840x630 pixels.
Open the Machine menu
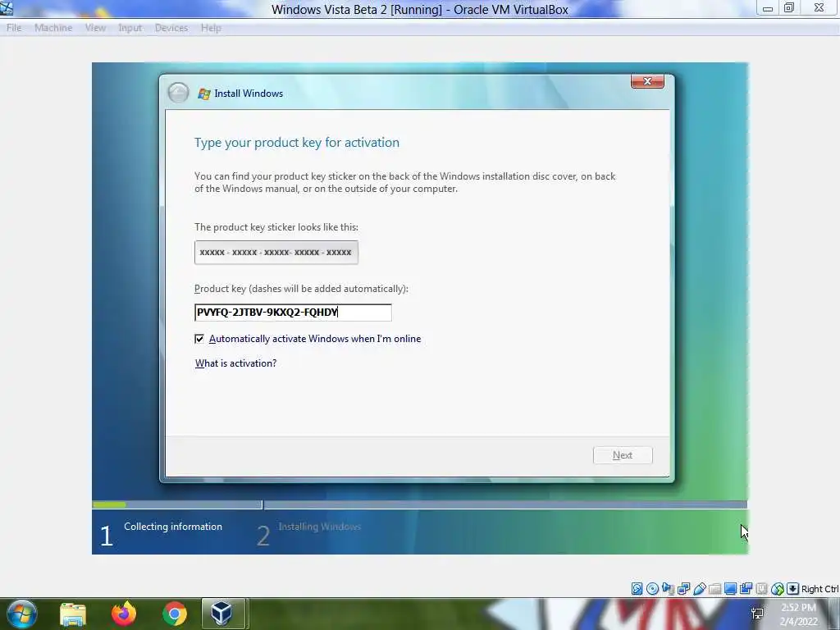[x=53, y=28]
